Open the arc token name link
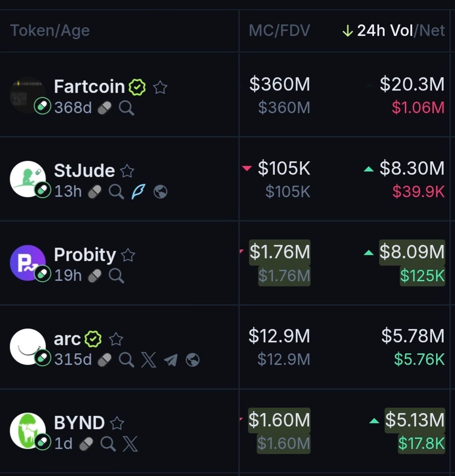Image resolution: width=455 pixels, height=476 pixels. click(67, 339)
